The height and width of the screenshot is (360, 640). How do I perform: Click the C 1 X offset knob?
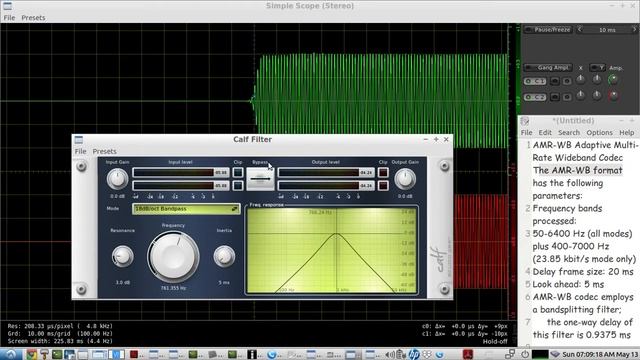point(580,80)
